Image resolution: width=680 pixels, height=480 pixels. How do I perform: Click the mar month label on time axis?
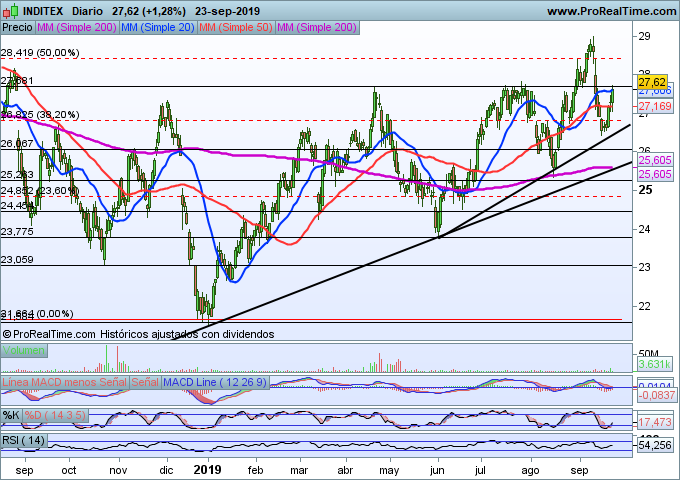click(x=299, y=470)
